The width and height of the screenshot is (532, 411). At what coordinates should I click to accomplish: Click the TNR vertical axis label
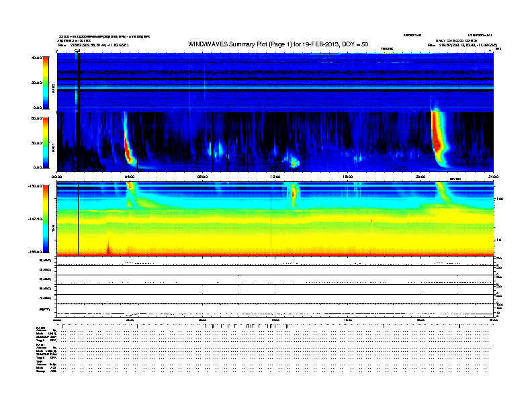(x=53, y=230)
